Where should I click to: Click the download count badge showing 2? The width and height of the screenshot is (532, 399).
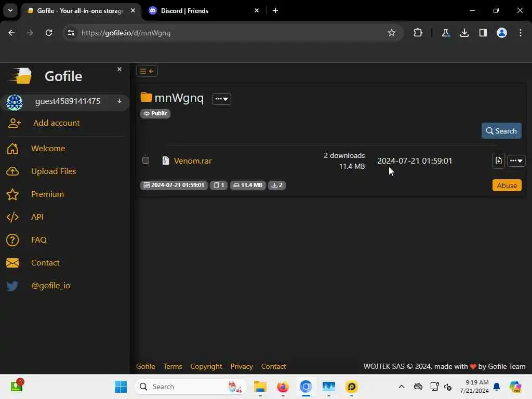click(x=277, y=185)
